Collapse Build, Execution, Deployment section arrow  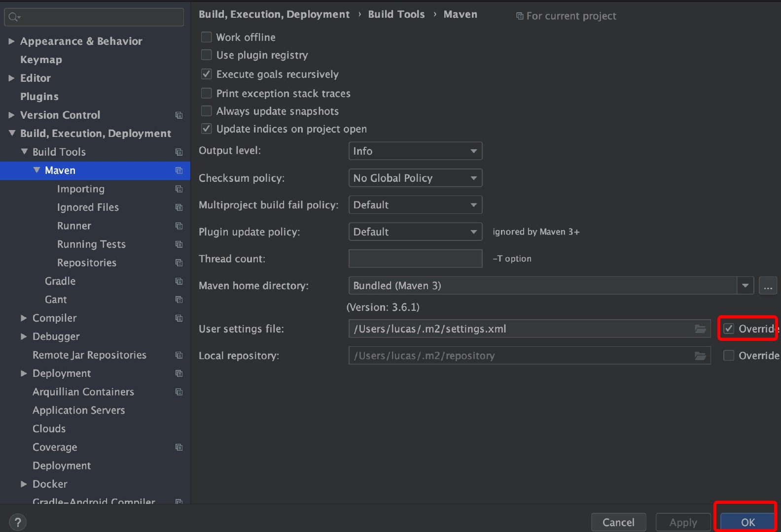click(12, 133)
